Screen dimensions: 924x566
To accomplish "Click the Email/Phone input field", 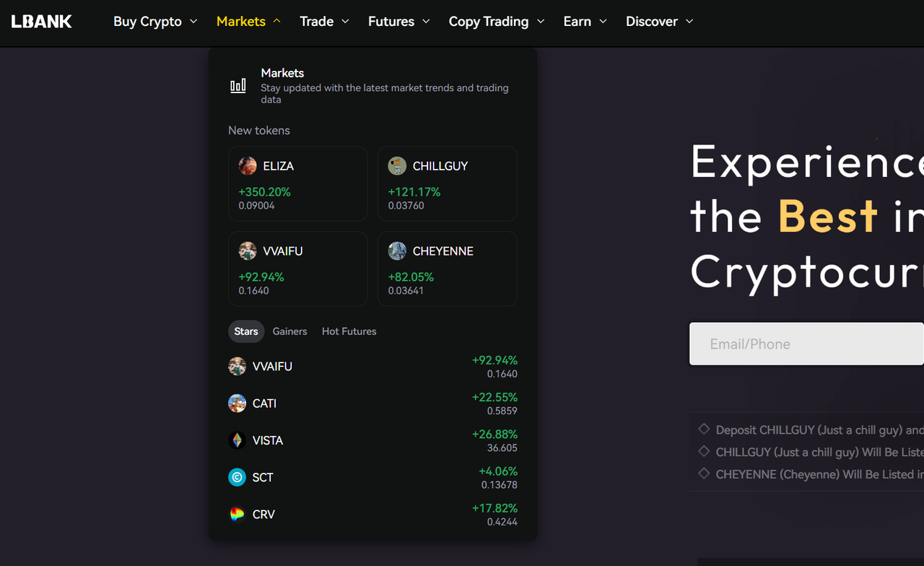I will (x=806, y=344).
